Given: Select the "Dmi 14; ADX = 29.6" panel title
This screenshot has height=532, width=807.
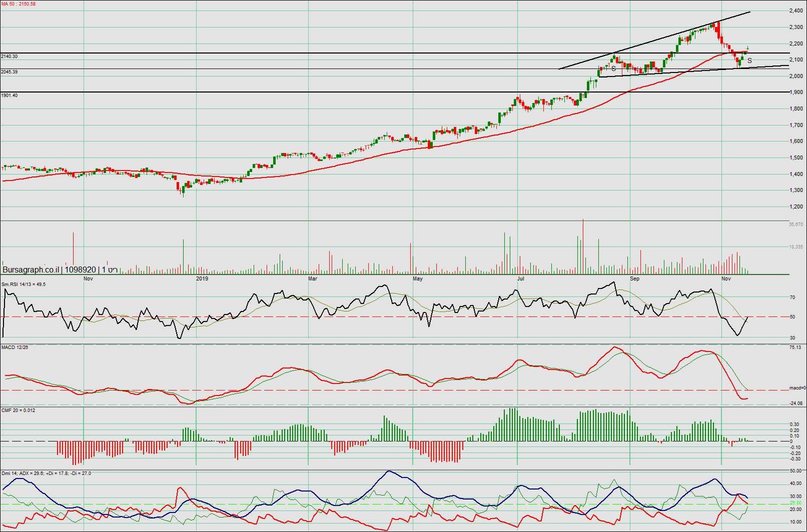Looking at the screenshot, I should click(23, 473).
